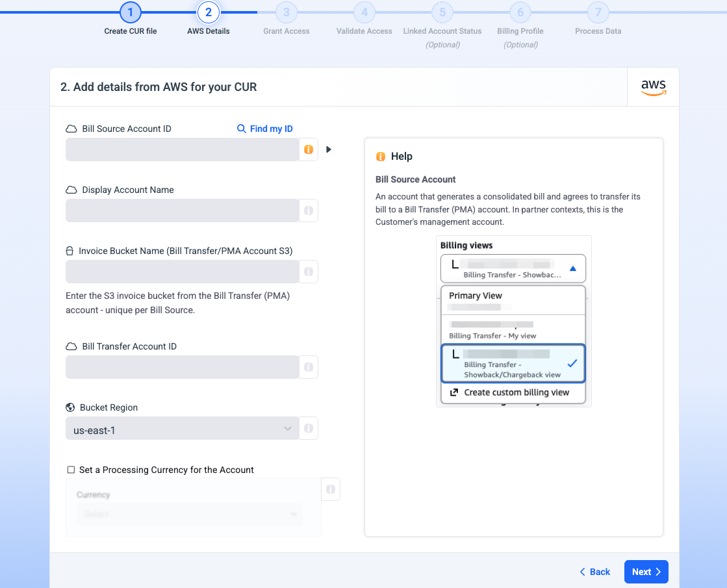Screen dimensions: 727x588
Task: Enable Set a Processing Currency checkbox
Action: (x=71, y=470)
